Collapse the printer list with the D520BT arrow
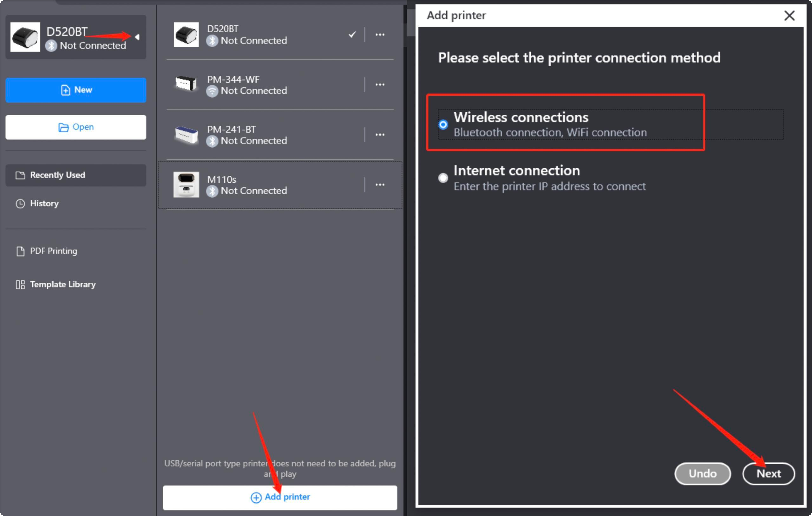Image resolution: width=812 pixels, height=516 pixels. [x=137, y=37]
